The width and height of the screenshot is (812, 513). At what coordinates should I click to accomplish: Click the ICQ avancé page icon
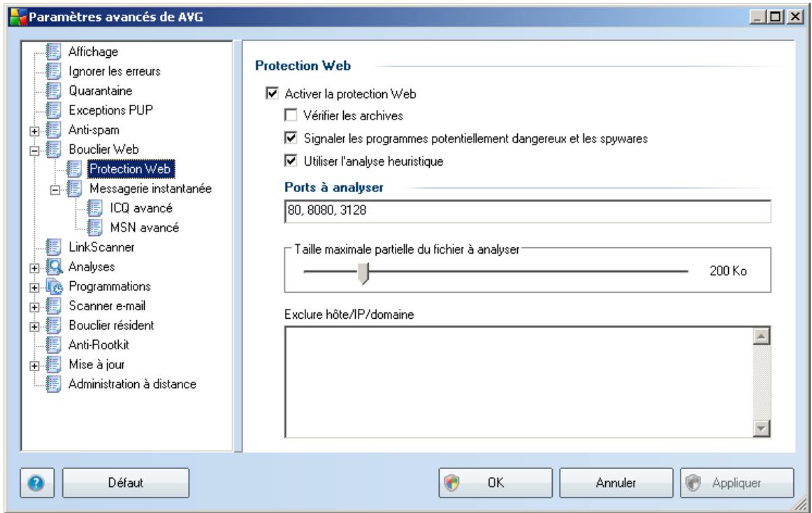[x=95, y=208]
